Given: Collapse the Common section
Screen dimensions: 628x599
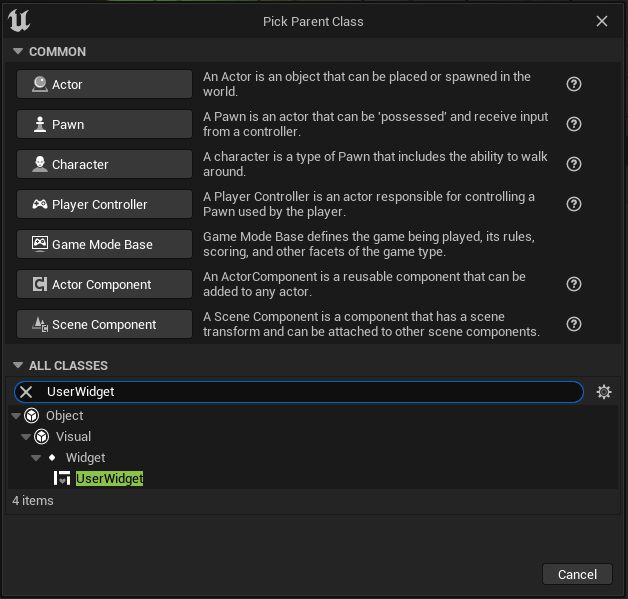Looking at the screenshot, I should [x=17, y=52].
